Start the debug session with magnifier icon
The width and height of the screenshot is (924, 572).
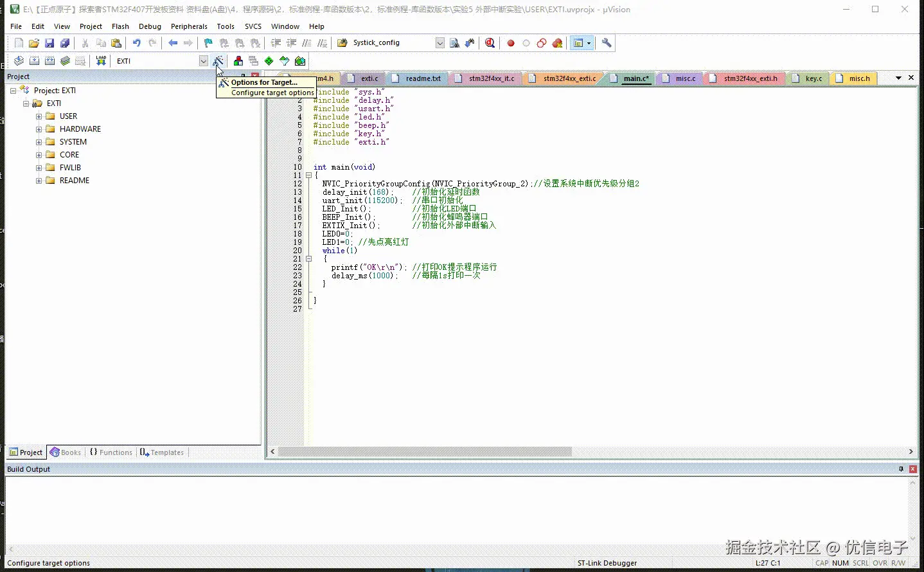coord(490,43)
